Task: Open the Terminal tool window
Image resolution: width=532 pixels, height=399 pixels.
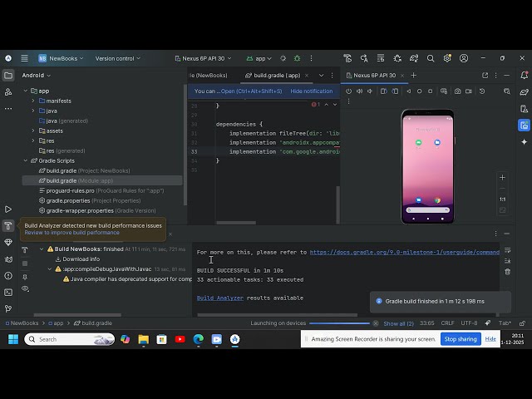Action: point(8,293)
